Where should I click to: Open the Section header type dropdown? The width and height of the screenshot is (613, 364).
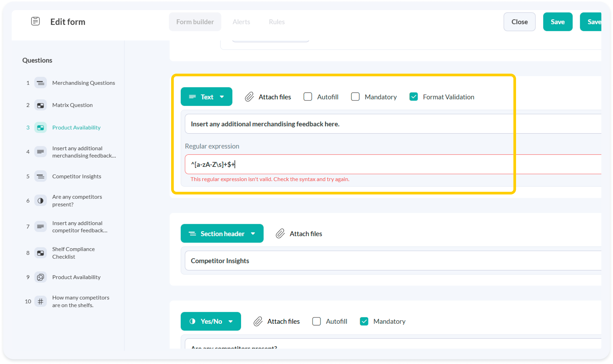[222, 233]
